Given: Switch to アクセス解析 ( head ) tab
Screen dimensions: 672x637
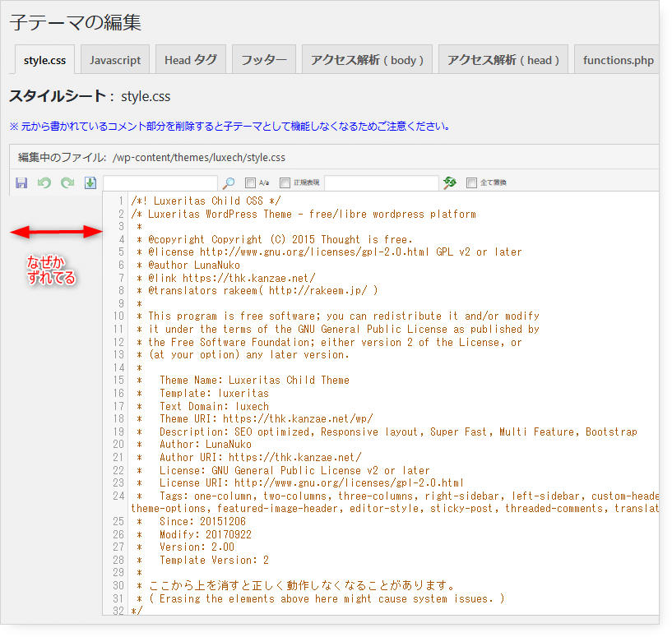Looking at the screenshot, I should point(503,60).
